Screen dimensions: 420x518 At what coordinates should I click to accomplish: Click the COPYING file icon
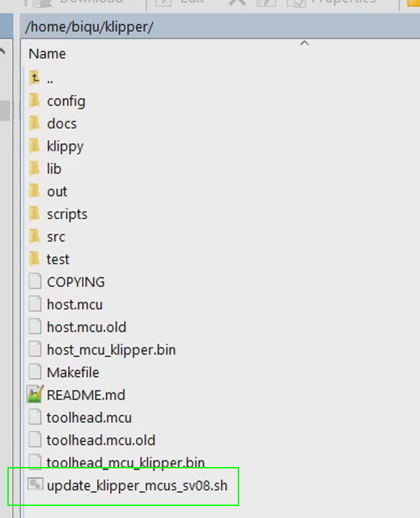tap(35, 282)
